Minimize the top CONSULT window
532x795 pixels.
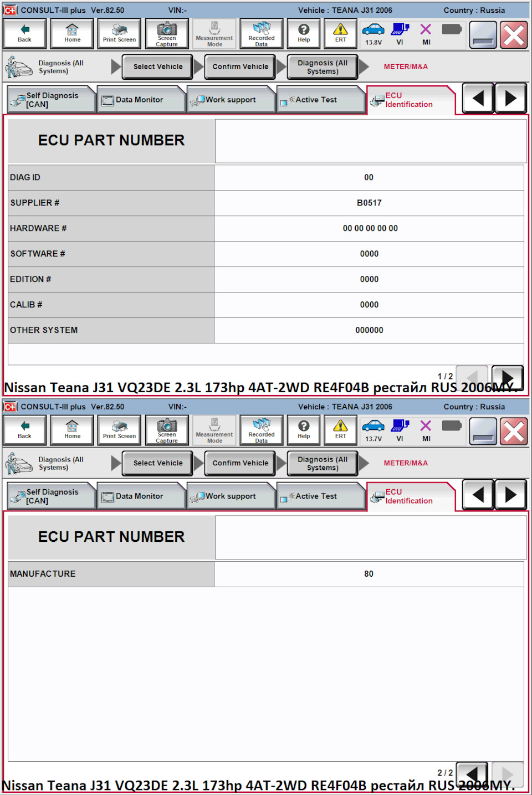[483, 35]
